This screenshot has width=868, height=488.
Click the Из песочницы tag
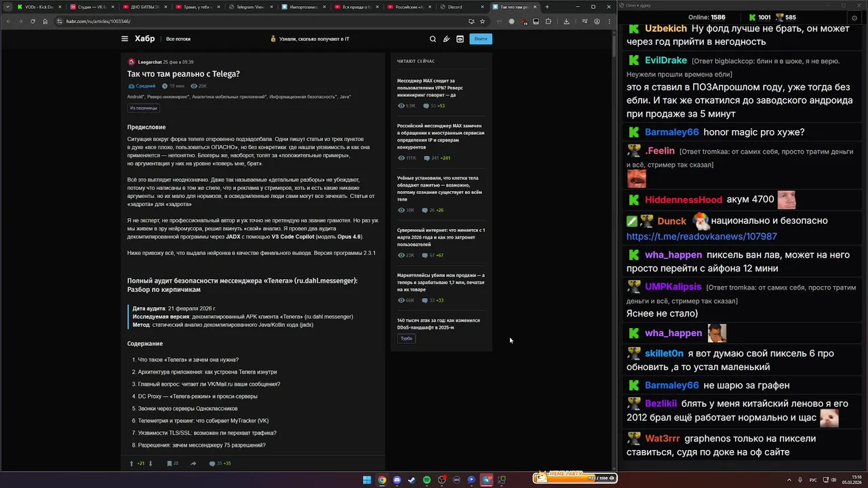click(143, 108)
